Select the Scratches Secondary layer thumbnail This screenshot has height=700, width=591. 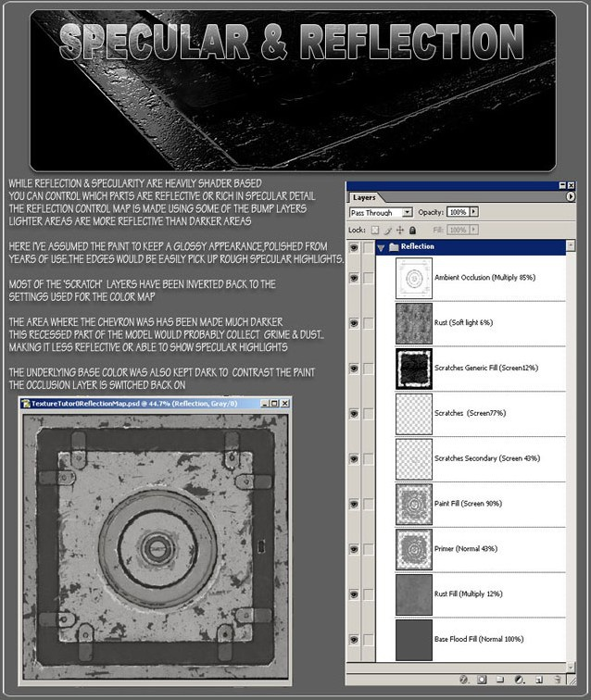click(x=414, y=459)
